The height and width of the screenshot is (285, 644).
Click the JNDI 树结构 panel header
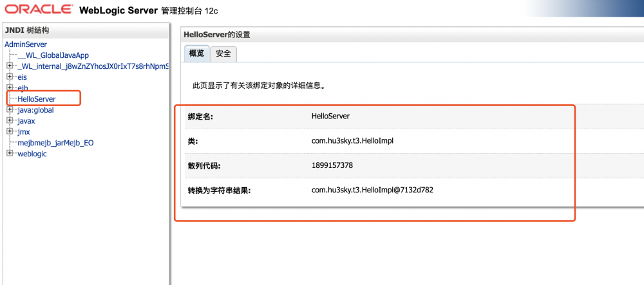(26, 30)
